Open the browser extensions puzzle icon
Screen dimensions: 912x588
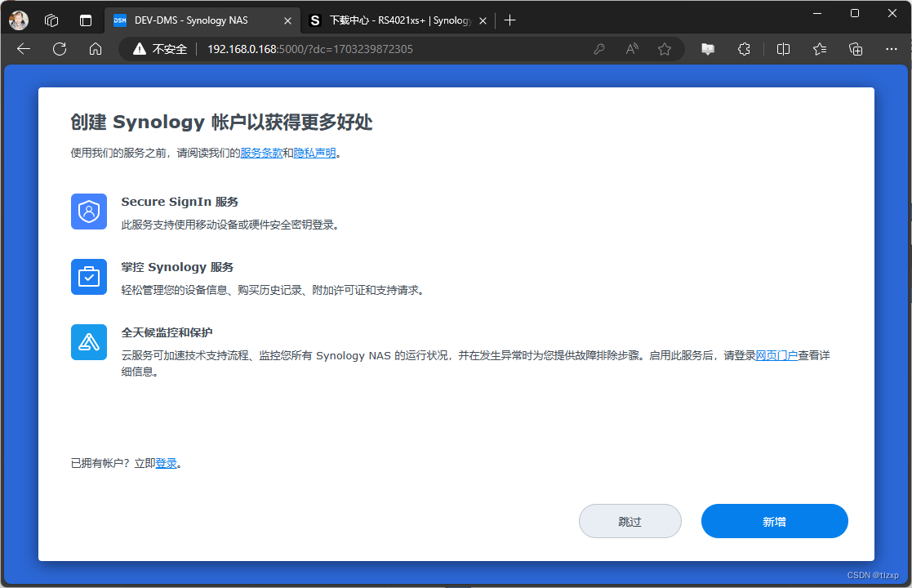click(744, 50)
